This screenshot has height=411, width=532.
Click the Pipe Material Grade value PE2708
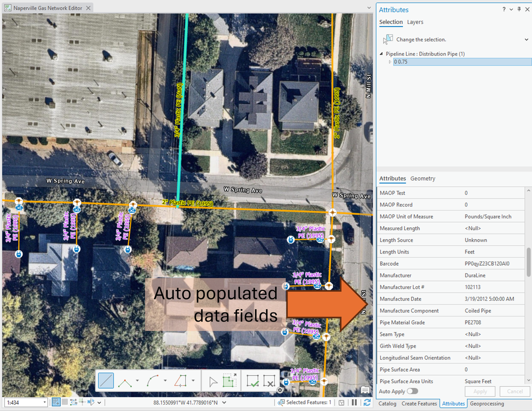[473, 323]
